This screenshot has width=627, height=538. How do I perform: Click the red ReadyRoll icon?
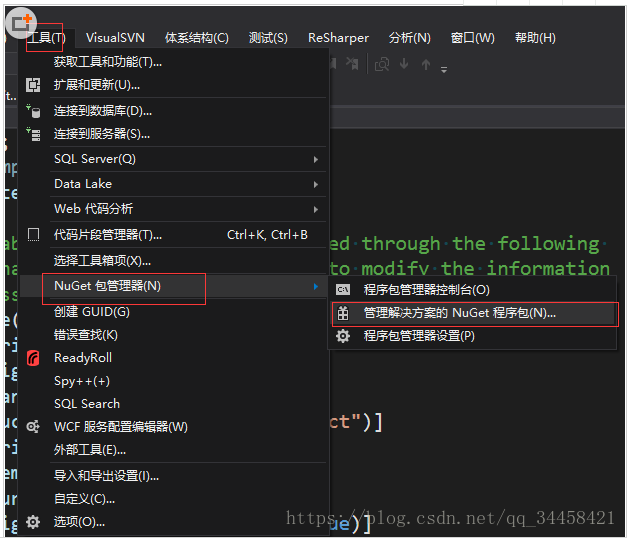33,358
